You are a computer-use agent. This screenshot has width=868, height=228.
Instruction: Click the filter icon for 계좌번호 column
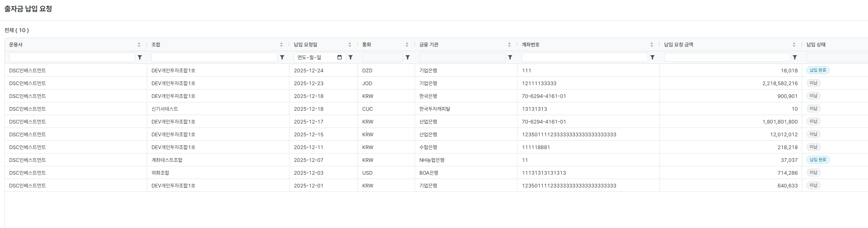pyautogui.click(x=652, y=57)
